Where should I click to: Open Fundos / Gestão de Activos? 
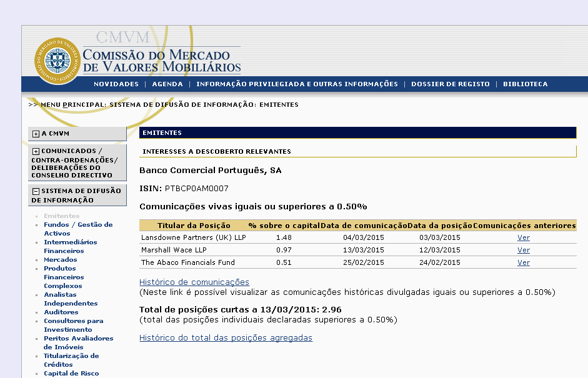78,229
